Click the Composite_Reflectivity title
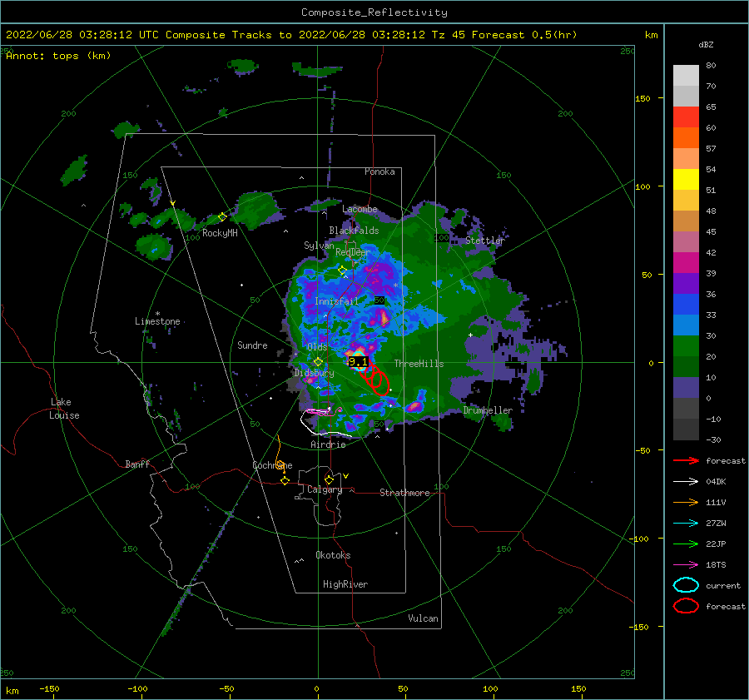 [x=374, y=12]
